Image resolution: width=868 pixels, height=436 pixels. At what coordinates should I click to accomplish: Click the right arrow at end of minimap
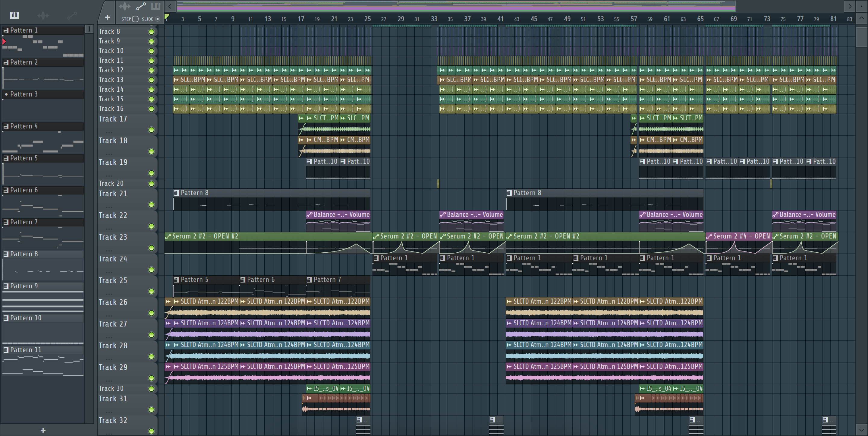click(x=850, y=6)
